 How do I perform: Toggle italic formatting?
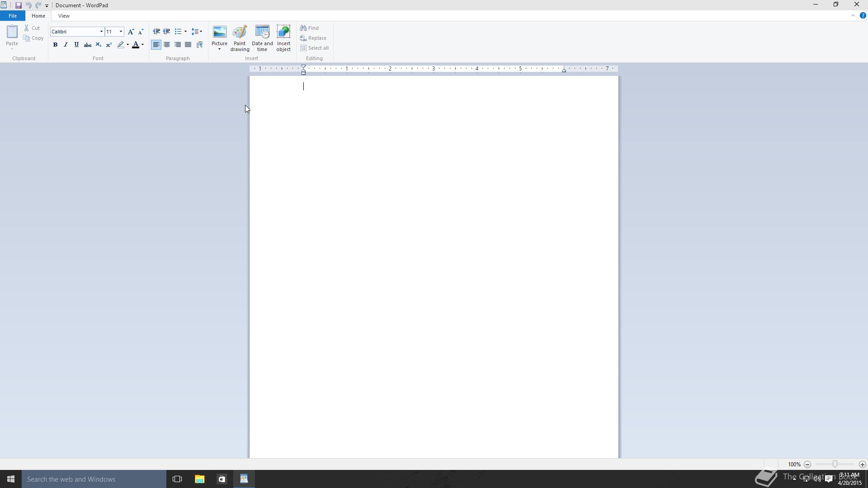point(66,45)
